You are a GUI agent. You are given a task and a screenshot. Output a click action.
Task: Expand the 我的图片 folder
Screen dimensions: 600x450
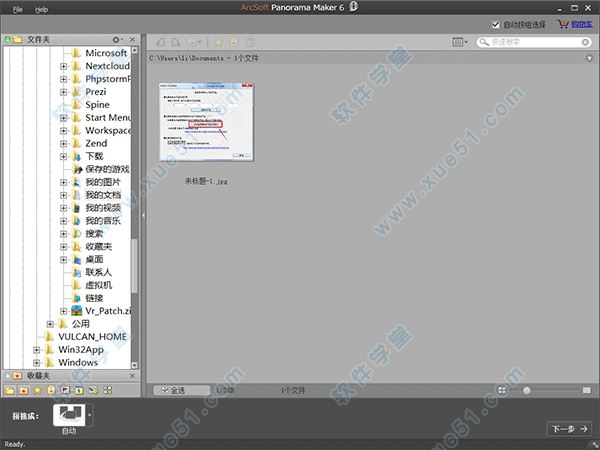tap(64, 183)
